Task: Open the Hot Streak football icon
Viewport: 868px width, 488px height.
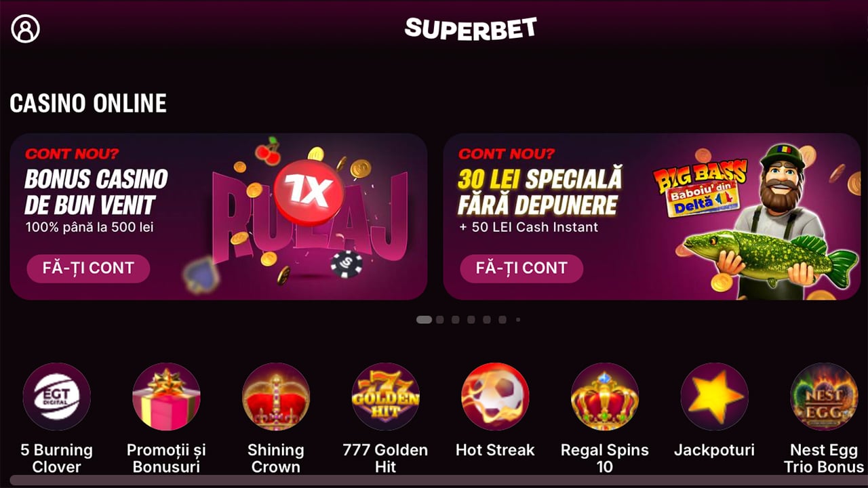Action: click(x=495, y=396)
